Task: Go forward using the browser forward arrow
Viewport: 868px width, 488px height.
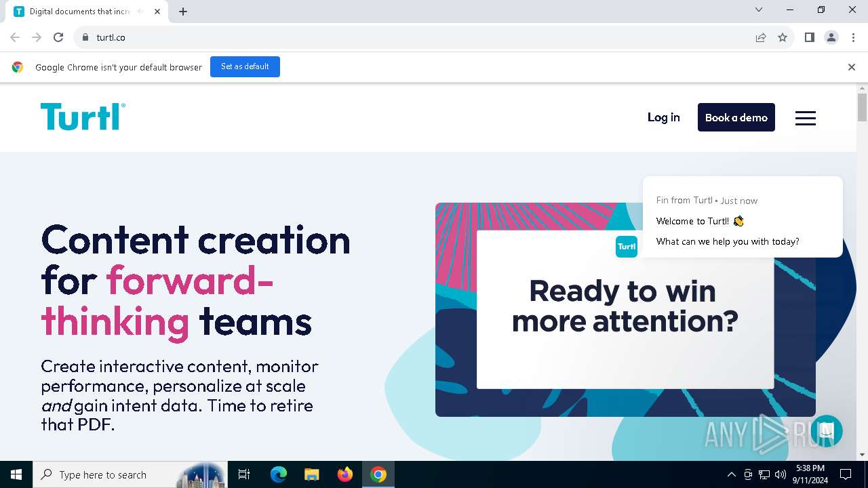Action: 37,37
